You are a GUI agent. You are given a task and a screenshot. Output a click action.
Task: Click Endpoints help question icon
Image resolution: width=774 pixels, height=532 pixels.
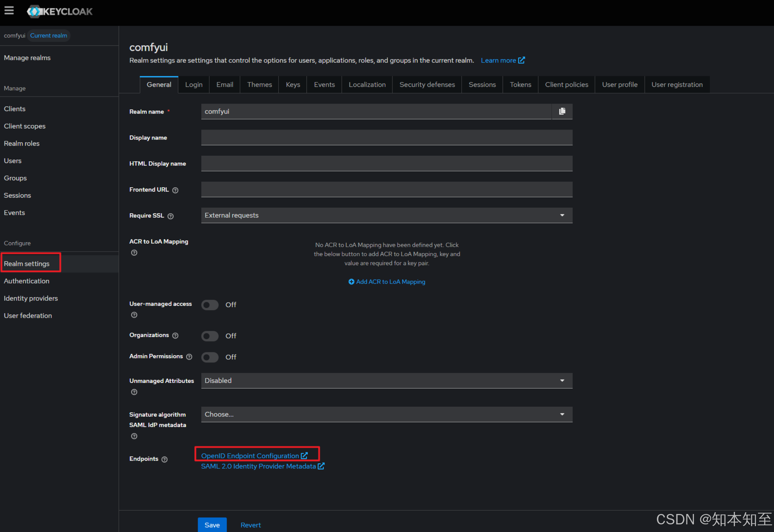[x=164, y=459]
